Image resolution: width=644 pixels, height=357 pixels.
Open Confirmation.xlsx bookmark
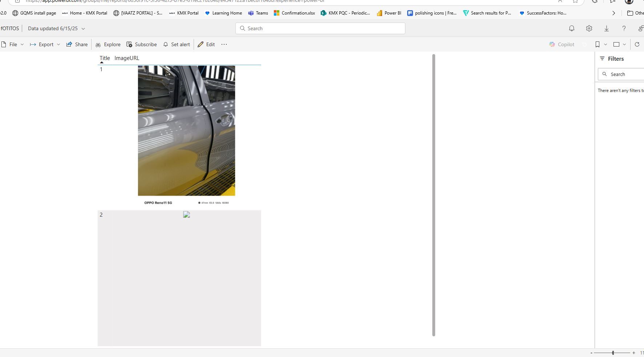point(294,13)
